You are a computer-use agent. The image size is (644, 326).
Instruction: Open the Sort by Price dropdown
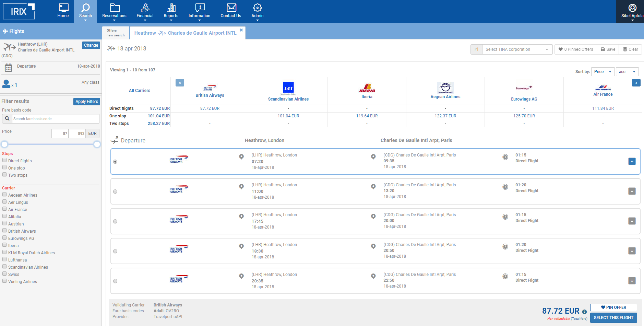pos(603,72)
